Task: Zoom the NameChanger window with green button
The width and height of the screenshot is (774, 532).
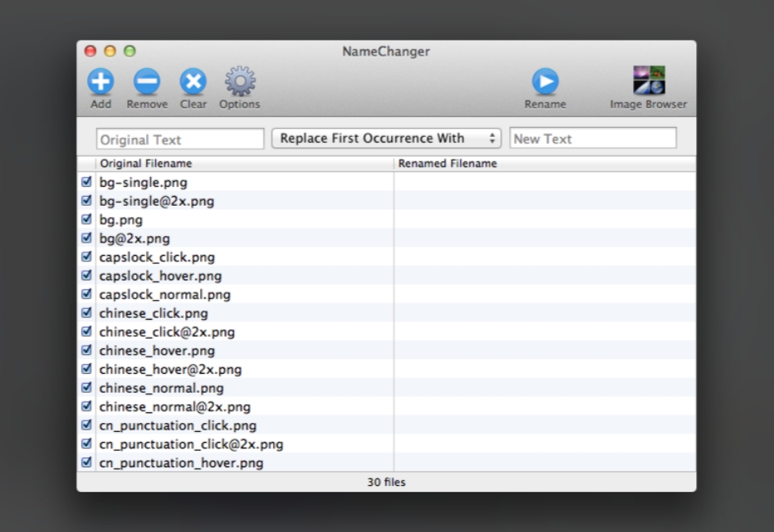Action: [130, 52]
